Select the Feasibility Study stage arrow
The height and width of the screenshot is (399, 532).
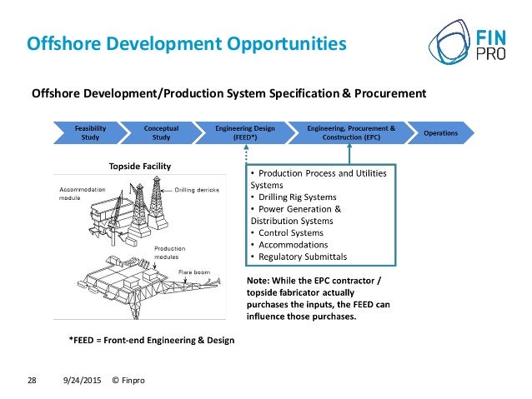pyautogui.click(x=90, y=133)
